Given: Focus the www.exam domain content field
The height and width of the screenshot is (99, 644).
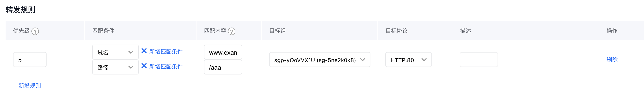Looking at the screenshot, I should click(223, 52).
